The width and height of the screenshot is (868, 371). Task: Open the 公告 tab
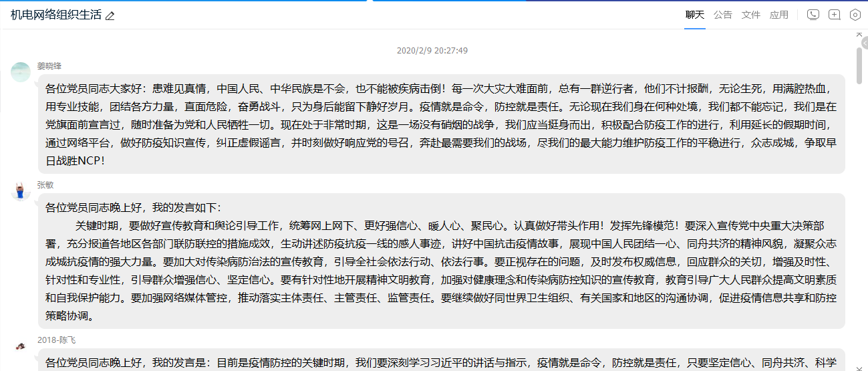pos(723,15)
